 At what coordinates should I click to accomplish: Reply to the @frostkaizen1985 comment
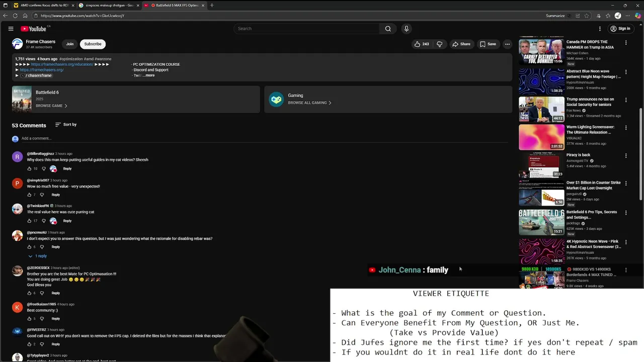[x=55, y=319]
